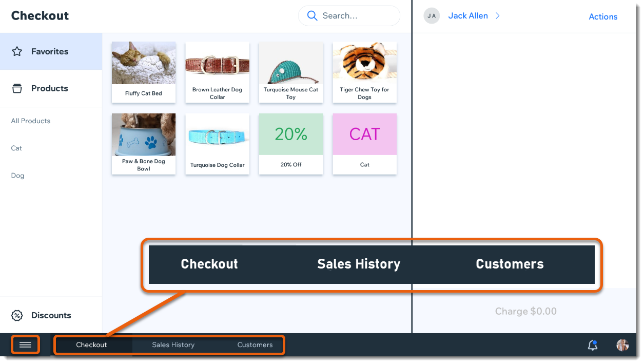Click the Checkout page heading
This screenshot has width=644, height=364.
[40, 16]
